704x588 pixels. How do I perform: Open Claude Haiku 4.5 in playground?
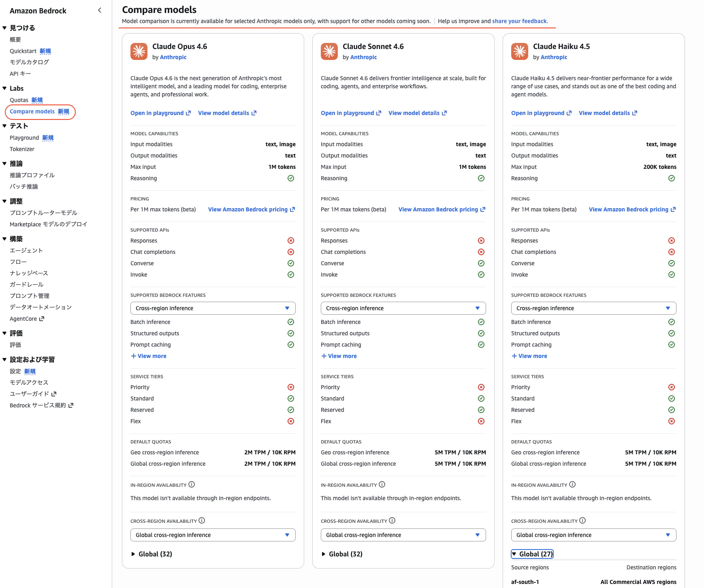(541, 113)
